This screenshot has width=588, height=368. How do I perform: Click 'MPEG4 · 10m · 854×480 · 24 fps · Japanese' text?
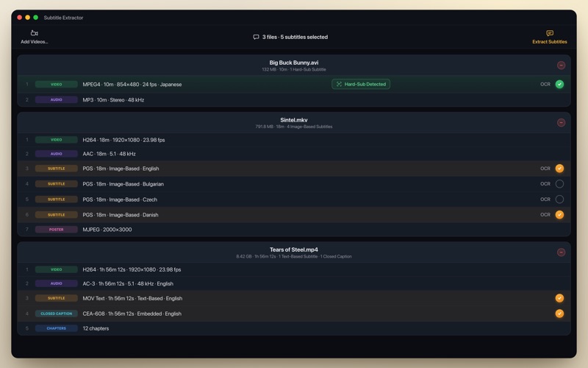point(132,85)
